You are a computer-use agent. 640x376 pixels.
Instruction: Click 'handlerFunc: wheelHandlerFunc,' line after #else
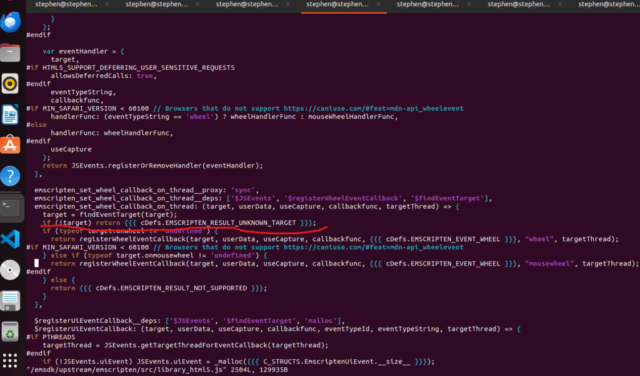tap(112, 133)
